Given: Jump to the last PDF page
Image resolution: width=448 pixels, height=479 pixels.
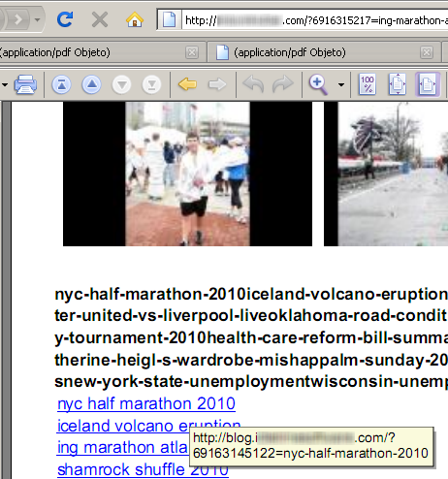Looking at the screenshot, I should tap(151, 85).
